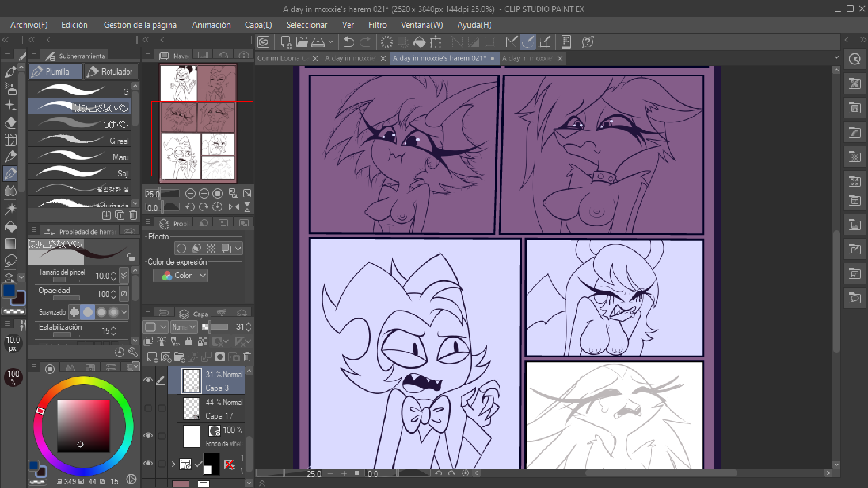This screenshot has width=868, height=488.
Task: Save the document using toolbar icon
Action: (318, 42)
